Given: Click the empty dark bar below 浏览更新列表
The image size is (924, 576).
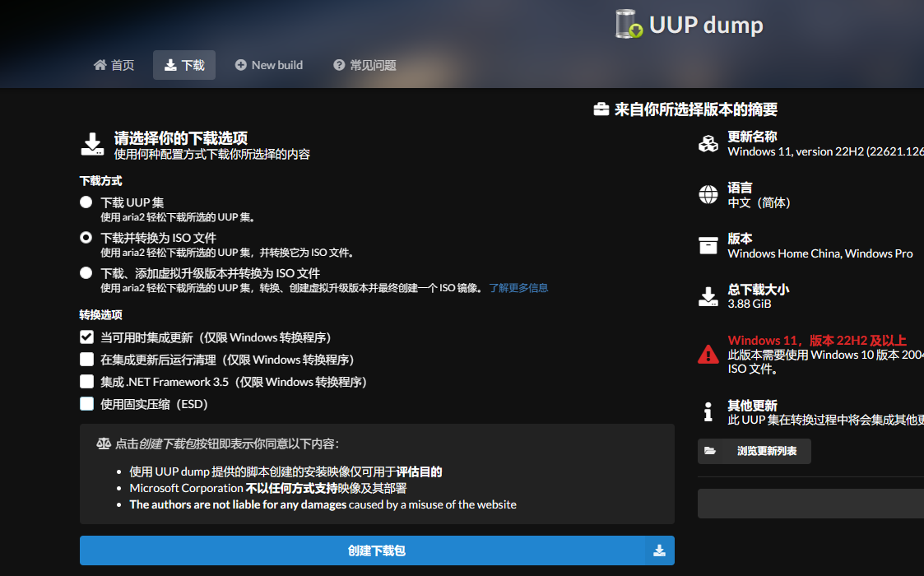Looking at the screenshot, I should tap(810, 504).
